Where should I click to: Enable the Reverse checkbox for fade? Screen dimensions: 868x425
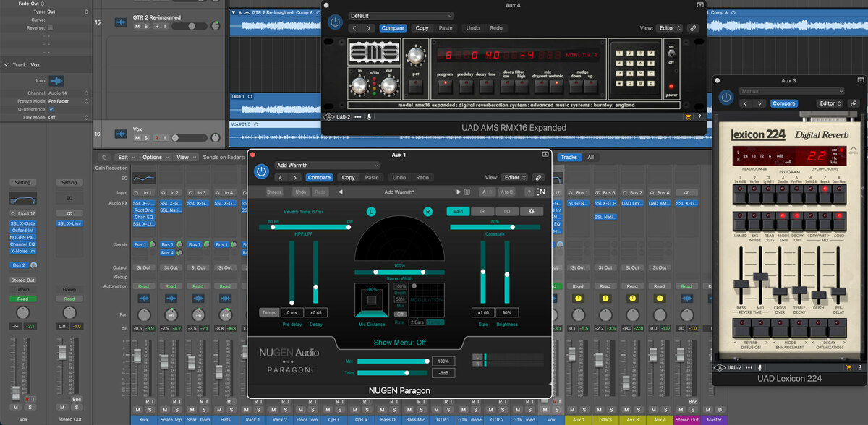(50, 28)
